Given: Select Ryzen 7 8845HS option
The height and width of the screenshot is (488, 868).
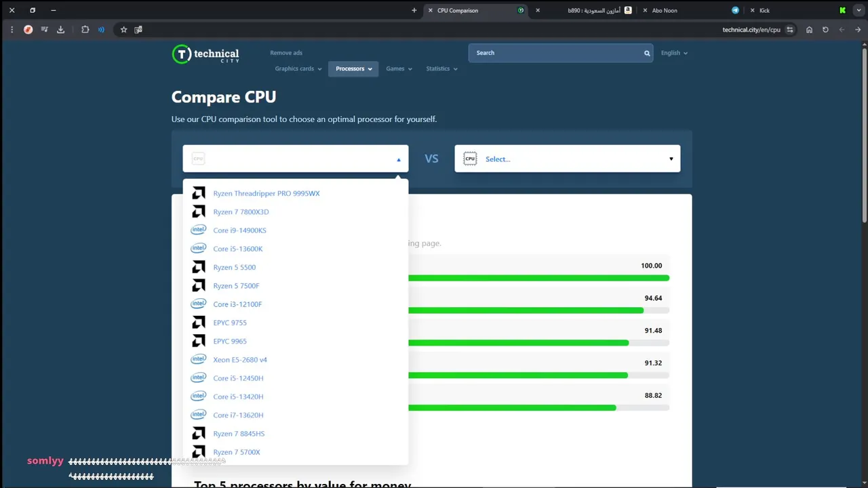Looking at the screenshot, I should click(296, 434).
